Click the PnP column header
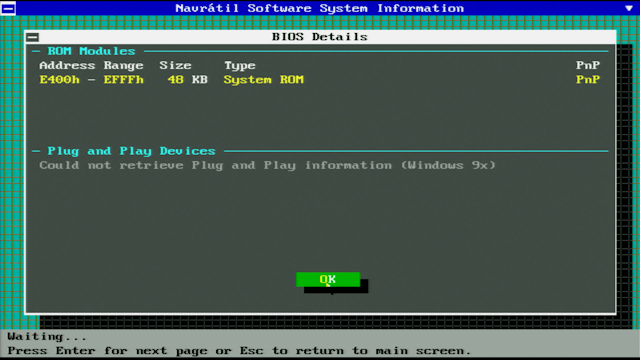Image resolution: width=640 pixels, height=360 pixels. point(588,65)
